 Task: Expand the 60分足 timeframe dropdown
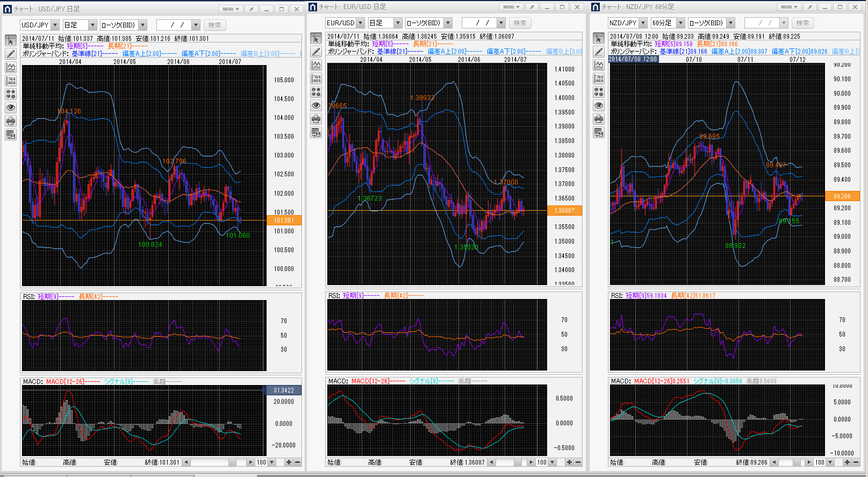pyautogui.click(x=680, y=23)
